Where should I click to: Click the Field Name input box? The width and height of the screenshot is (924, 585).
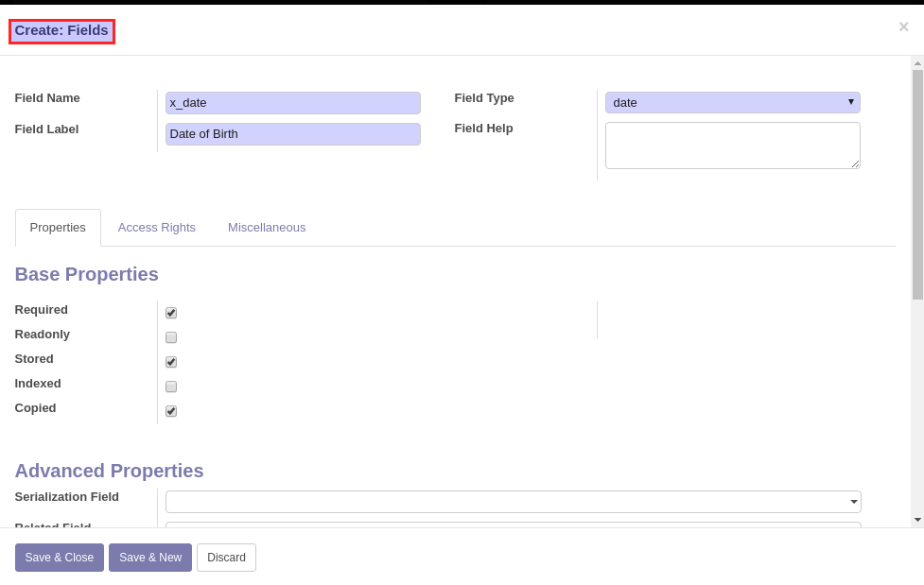pyautogui.click(x=293, y=102)
